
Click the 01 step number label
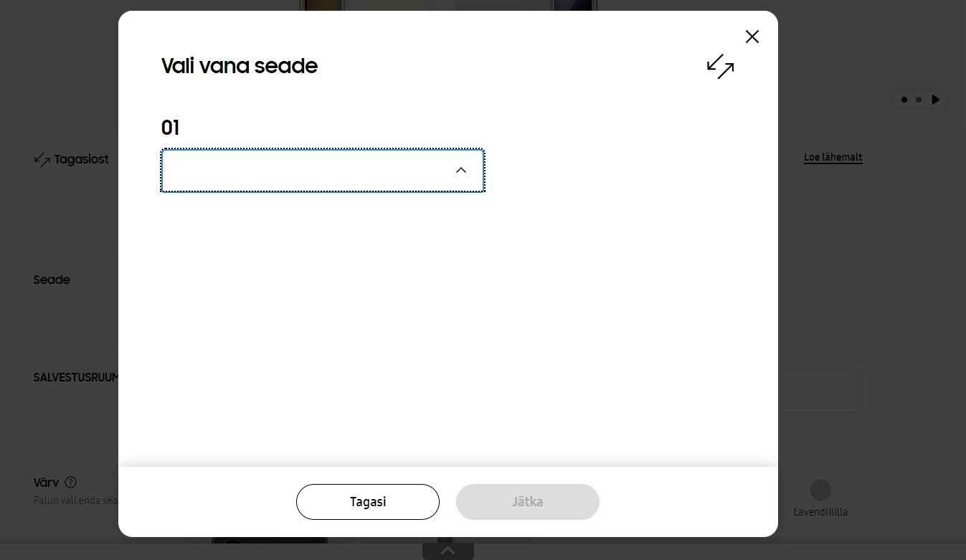tap(170, 128)
